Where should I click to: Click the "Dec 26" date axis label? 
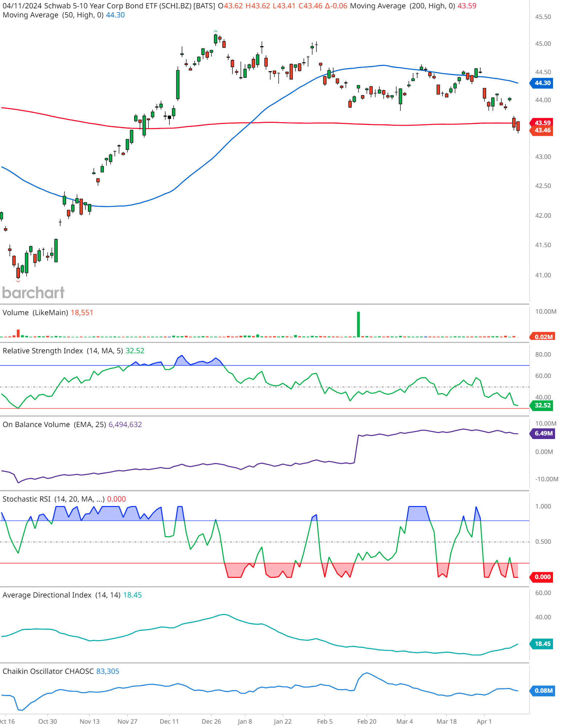tap(211, 721)
